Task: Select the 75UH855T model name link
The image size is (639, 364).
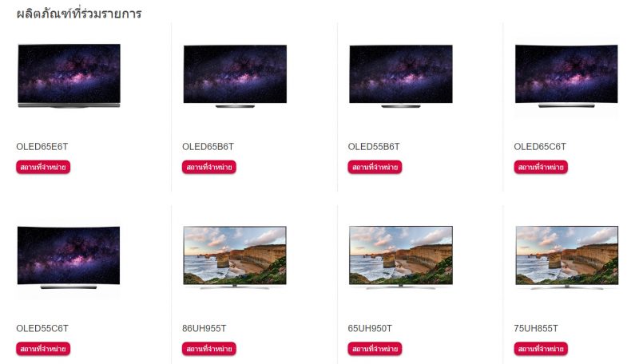Action: click(536, 328)
